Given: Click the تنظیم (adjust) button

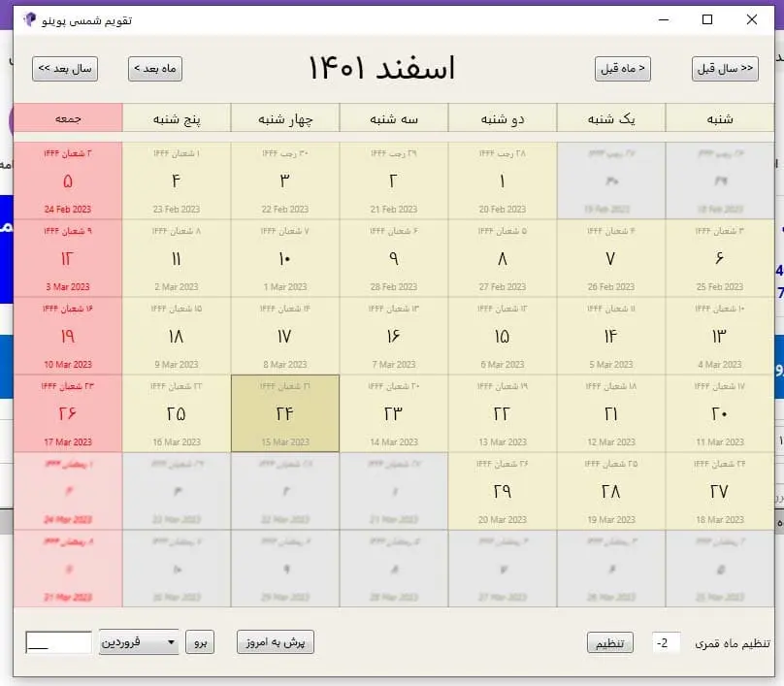Looking at the screenshot, I should coord(610,642).
